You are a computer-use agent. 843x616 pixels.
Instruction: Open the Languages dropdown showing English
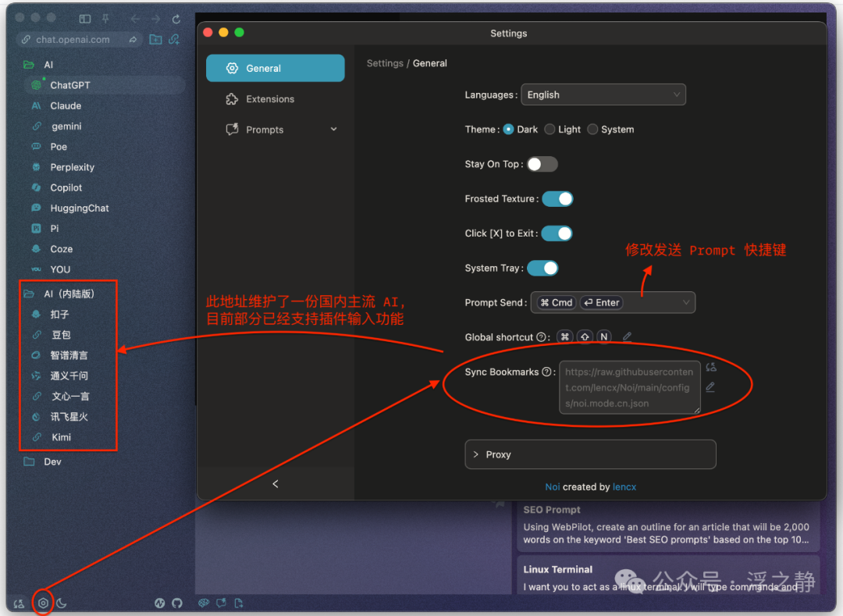[x=603, y=94]
